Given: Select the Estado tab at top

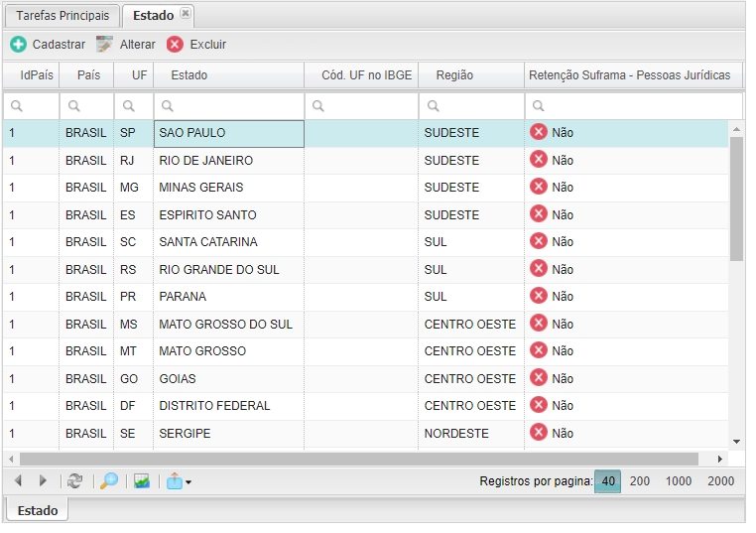Looking at the screenshot, I should click(158, 16).
